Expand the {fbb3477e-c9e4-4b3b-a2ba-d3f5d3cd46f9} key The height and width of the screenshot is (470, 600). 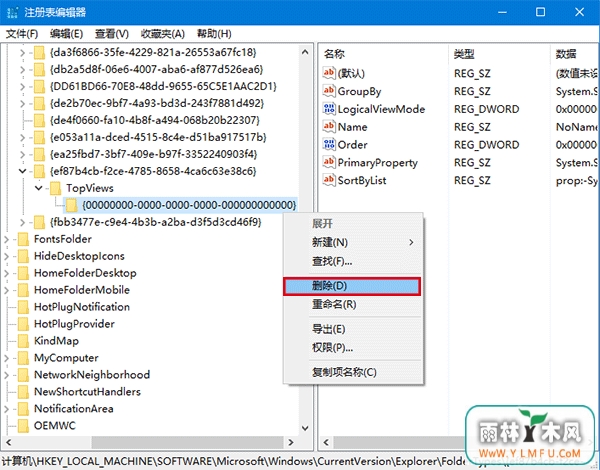tap(22, 222)
